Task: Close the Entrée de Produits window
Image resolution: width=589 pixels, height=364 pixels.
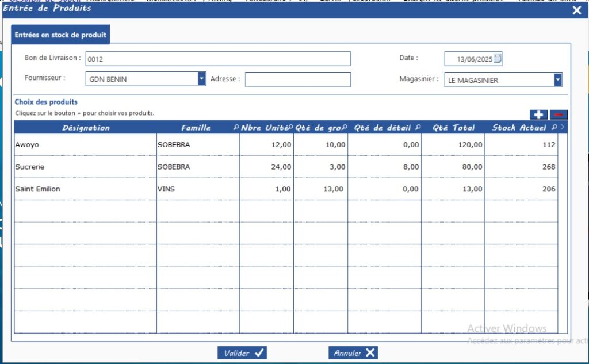Action: pos(577,10)
